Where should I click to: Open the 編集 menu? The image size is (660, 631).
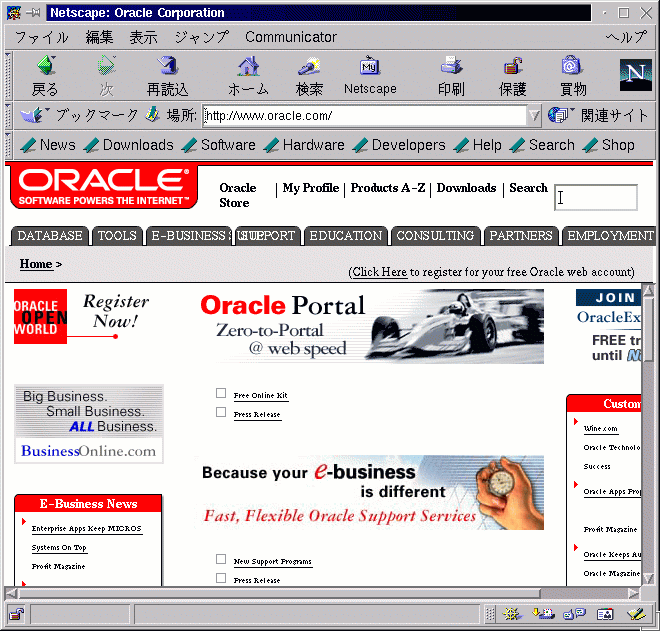pos(99,37)
